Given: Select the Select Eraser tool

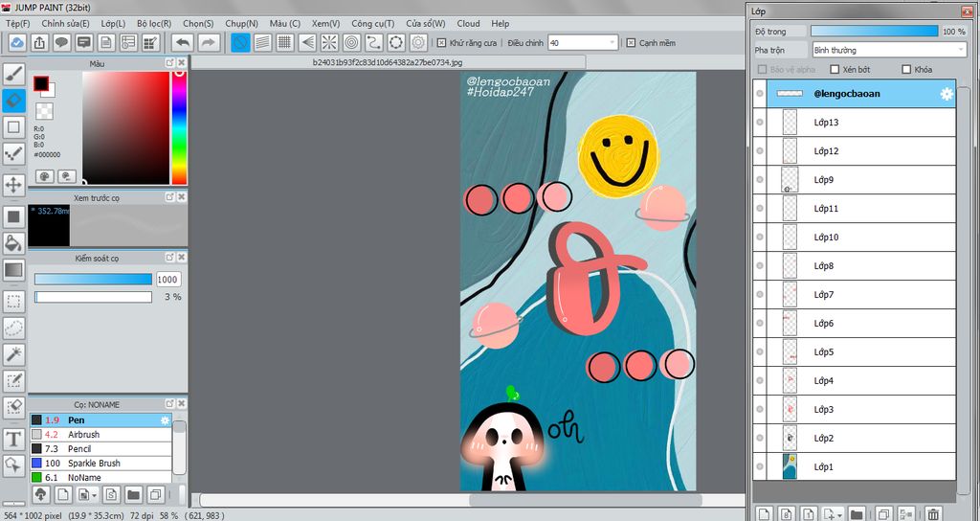Looking at the screenshot, I should [13, 407].
